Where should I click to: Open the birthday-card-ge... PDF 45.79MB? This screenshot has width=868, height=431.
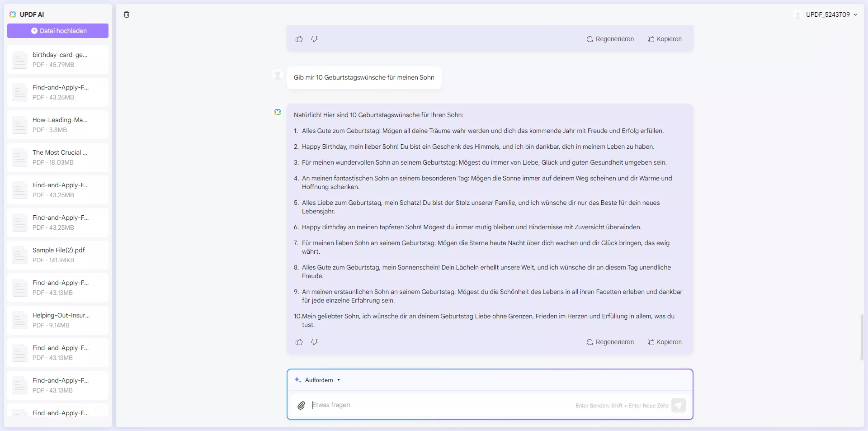(58, 60)
